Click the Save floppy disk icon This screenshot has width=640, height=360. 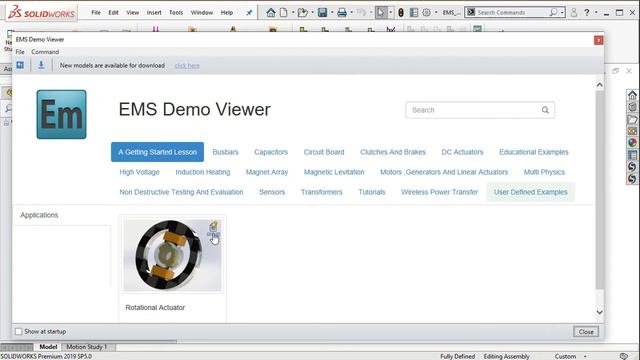click(322, 13)
